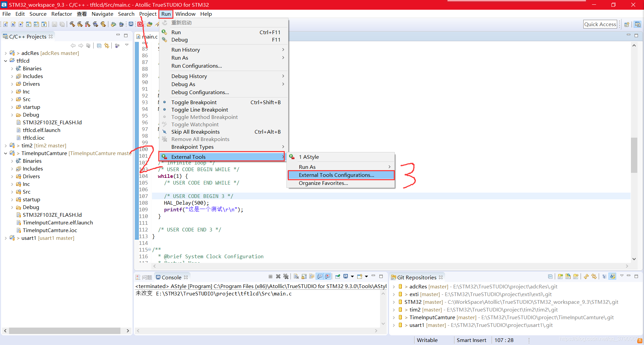
Task: Click the Debug bug toolbar icon
Action: pyautogui.click(x=113, y=24)
